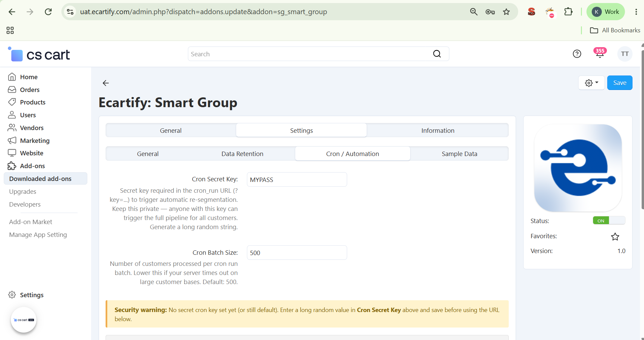The width and height of the screenshot is (644, 340).
Task: Open the Cron / Automation sub-tab
Action: [x=353, y=154]
